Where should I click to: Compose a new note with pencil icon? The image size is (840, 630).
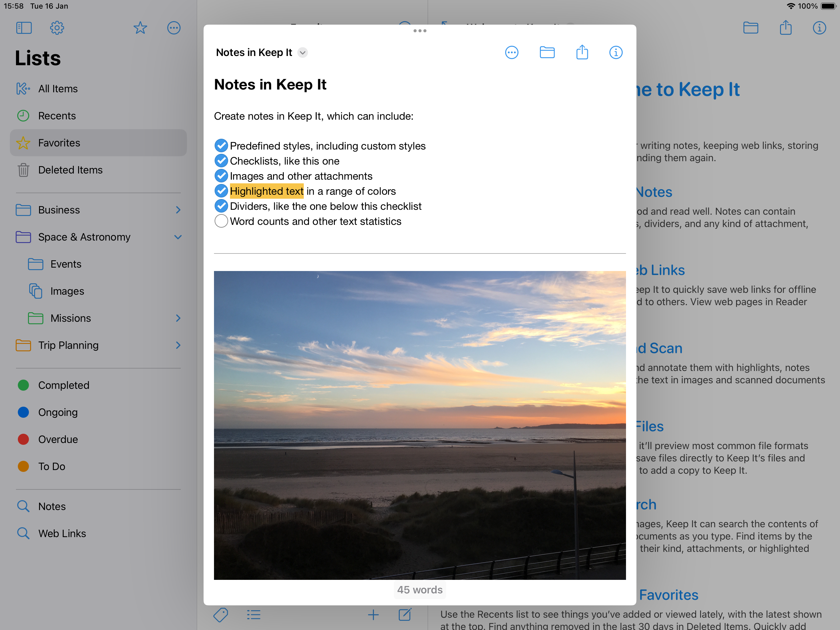(x=405, y=614)
